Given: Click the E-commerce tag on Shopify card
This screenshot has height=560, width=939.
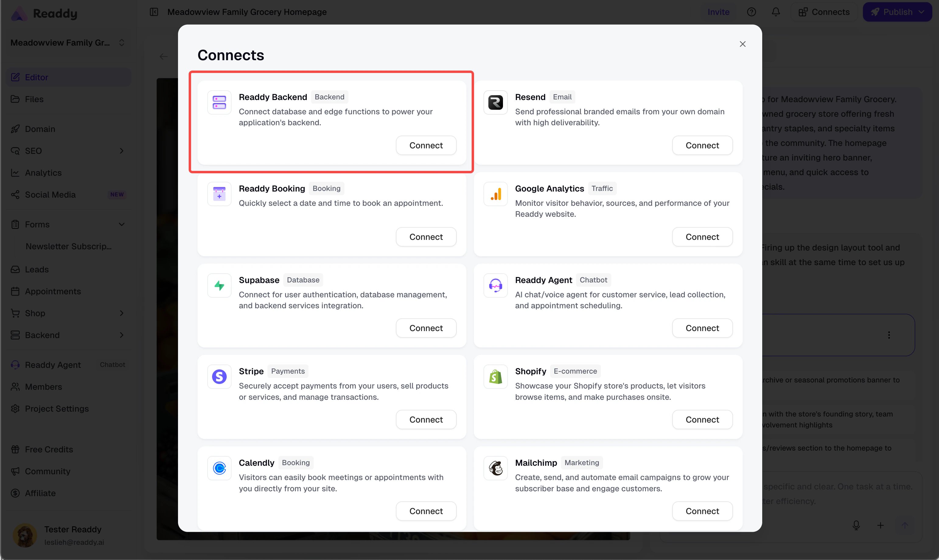Looking at the screenshot, I should pyautogui.click(x=575, y=371).
